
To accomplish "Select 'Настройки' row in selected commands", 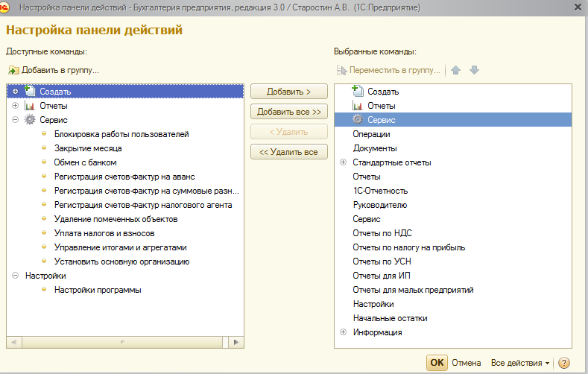I will point(453,304).
